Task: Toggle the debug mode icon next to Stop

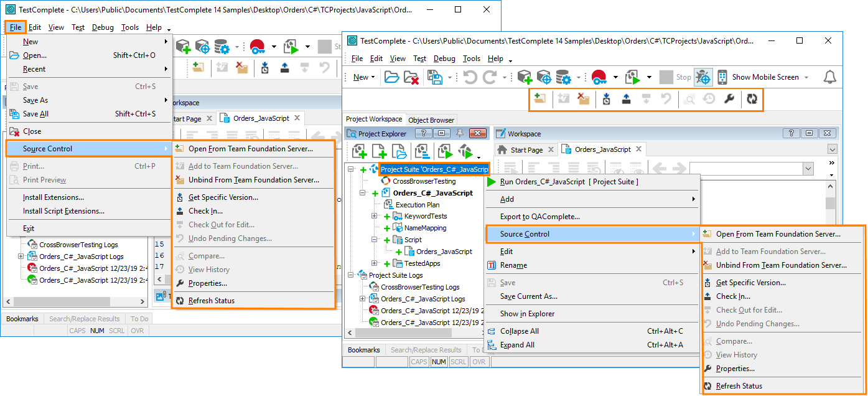Action: pyautogui.click(x=704, y=77)
